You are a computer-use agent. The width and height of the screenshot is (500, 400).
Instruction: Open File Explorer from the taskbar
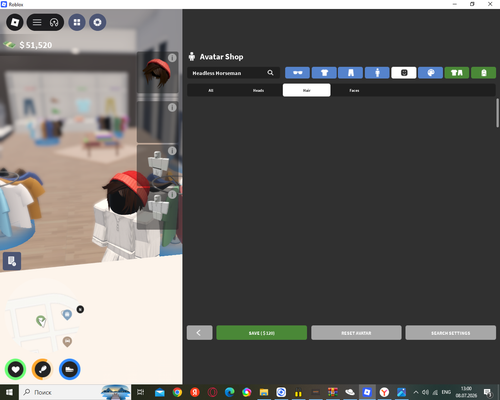click(x=264, y=392)
